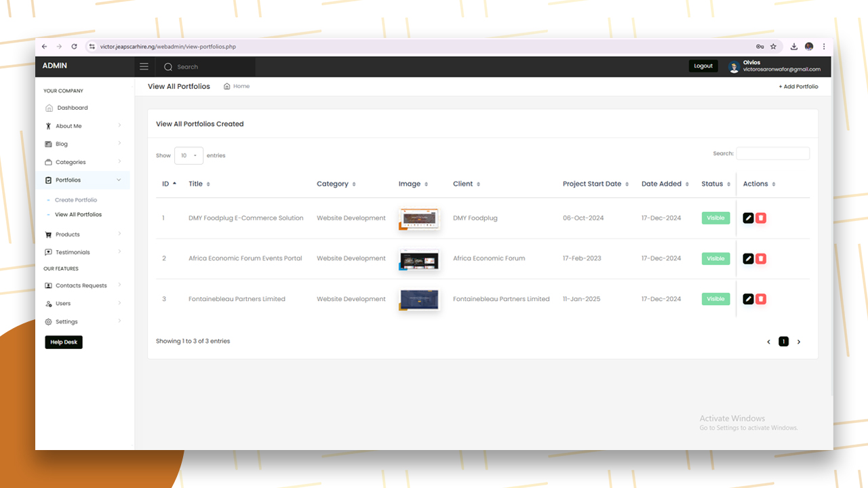Open the Show entries count dropdown
The height and width of the screenshot is (488, 868).
[189, 156]
